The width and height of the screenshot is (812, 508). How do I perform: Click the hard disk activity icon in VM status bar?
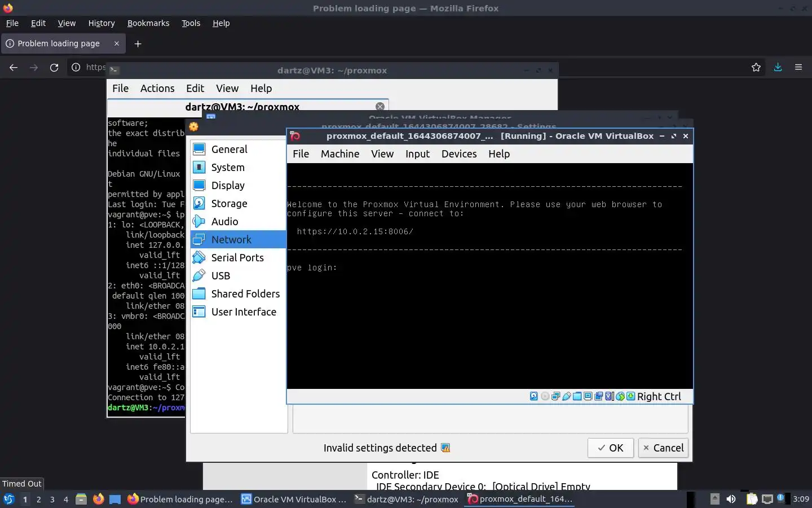534,396
